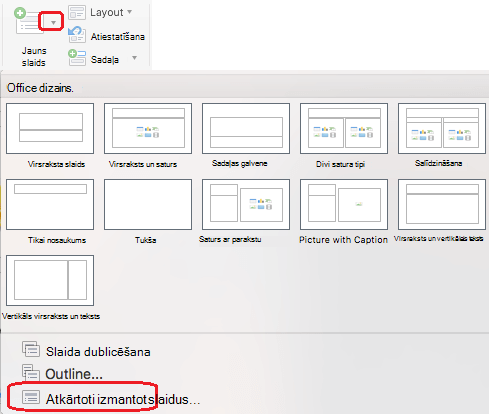Click the Office dizains gallery header

click(40, 88)
